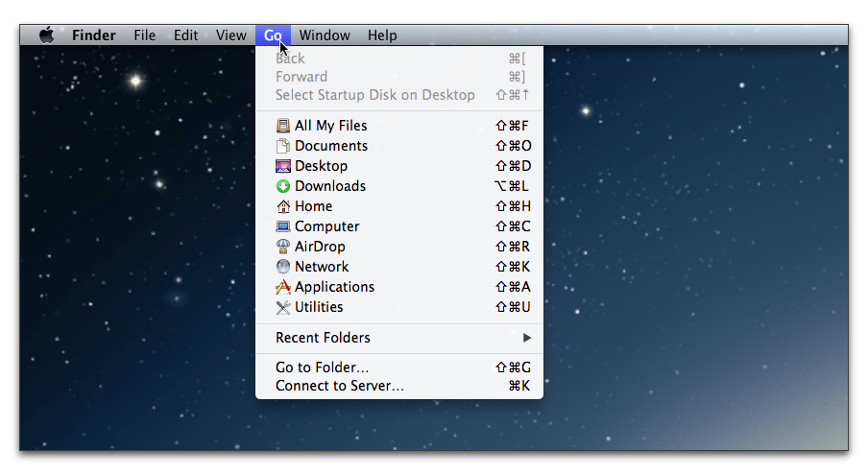Open the Edit menu in menu bar

tap(185, 36)
